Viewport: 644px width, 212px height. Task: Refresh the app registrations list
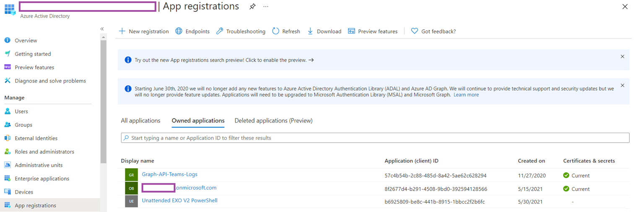[286, 31]
